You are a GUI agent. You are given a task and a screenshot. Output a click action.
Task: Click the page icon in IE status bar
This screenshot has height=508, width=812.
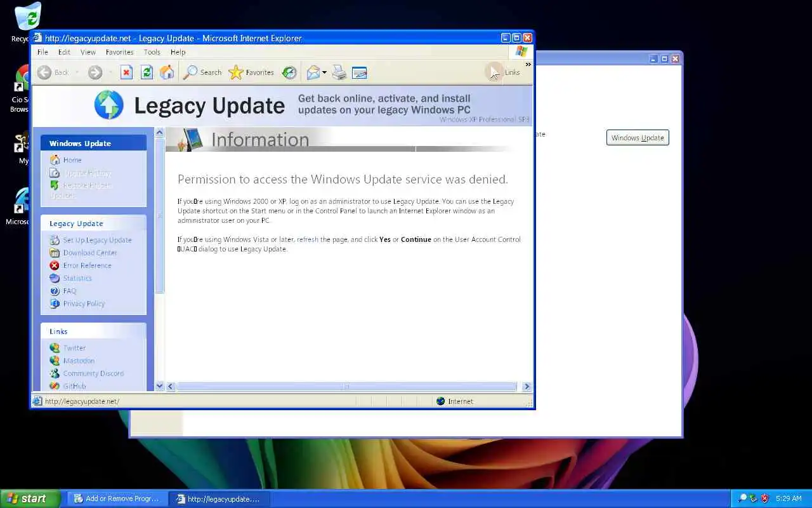click(x=37, y=401)
